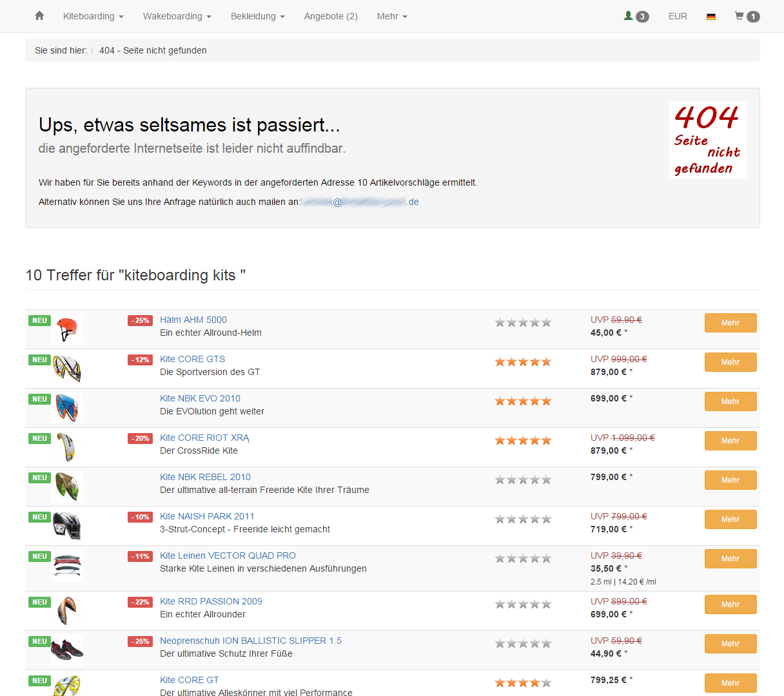Click the star rating of Kite CORE RIOT XR

pos(523,440)
